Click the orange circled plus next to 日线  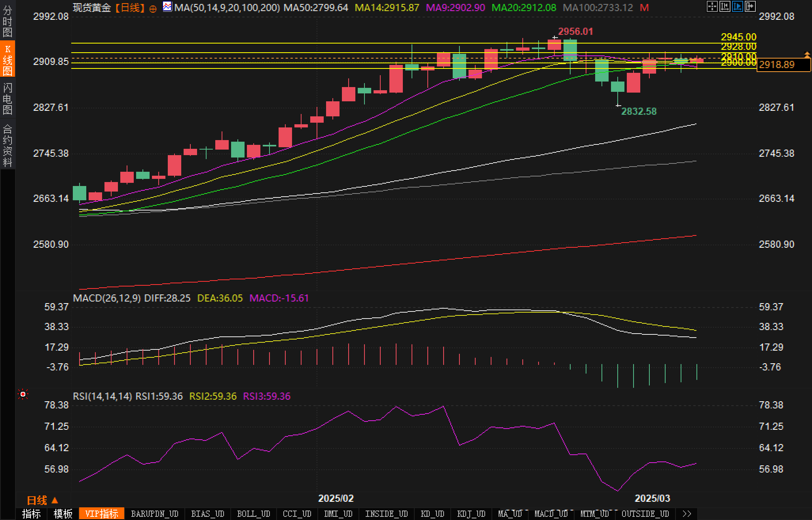153,8
